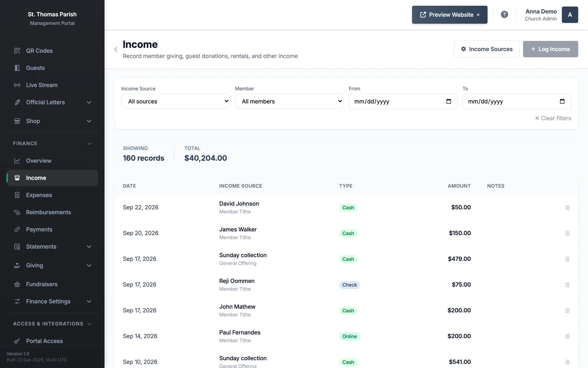Click the Check type badge for Reji Oommen
The width and height of the screenshot is (588, 368).
pos(349,285)
